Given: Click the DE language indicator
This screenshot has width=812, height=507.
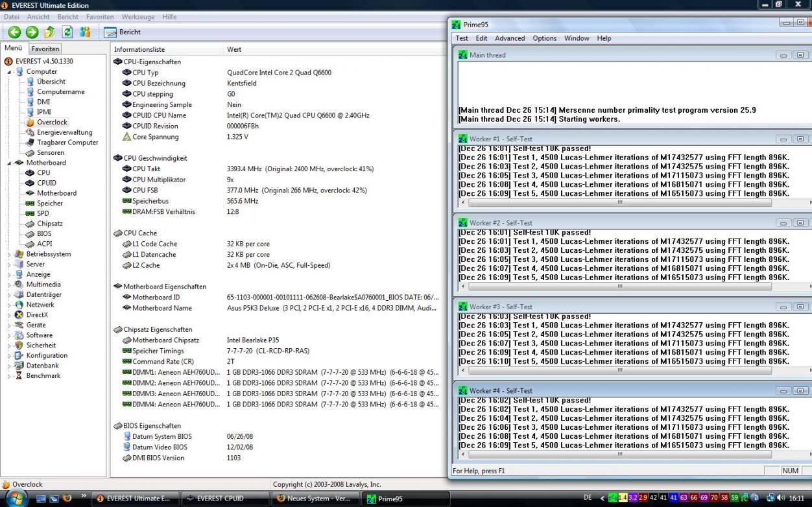Looking at the screenshot, I should point(588,498).
